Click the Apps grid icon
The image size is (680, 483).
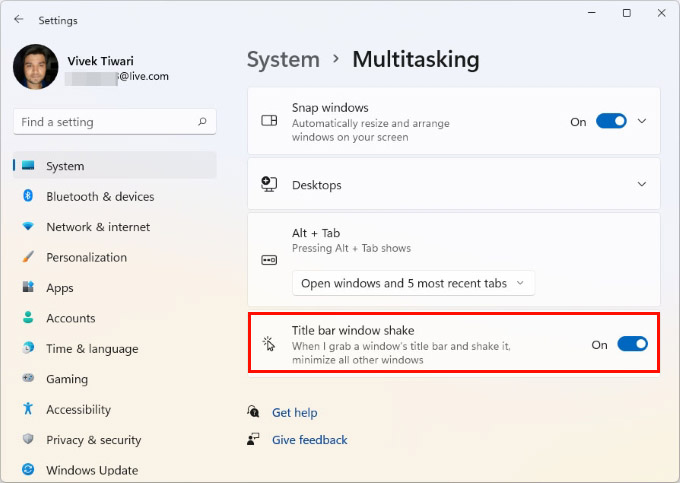(28, 287)
